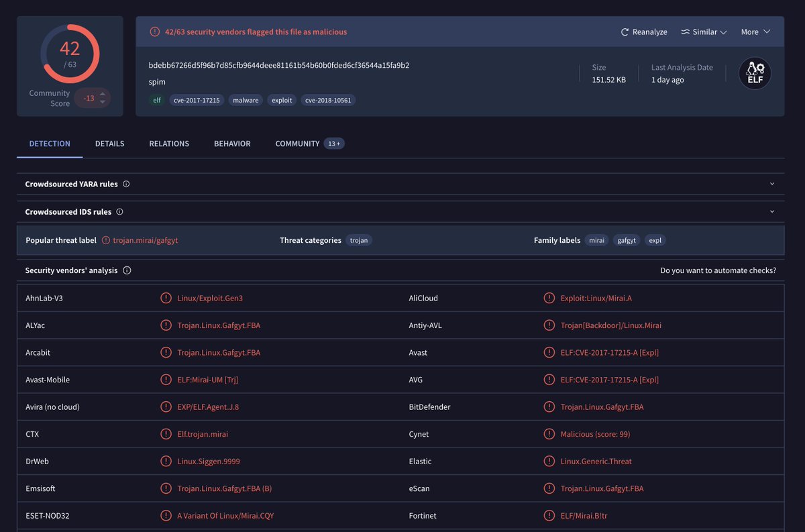Click info icon next to Crowdsourced IDS rules
The height and width of the screenshot is (532, 805).
click(119, 211)
